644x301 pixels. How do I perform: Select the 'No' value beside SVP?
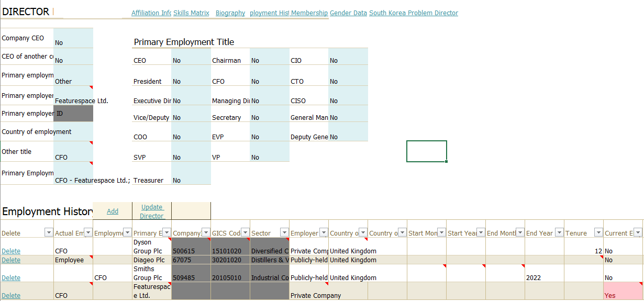[x=191, y=152]
